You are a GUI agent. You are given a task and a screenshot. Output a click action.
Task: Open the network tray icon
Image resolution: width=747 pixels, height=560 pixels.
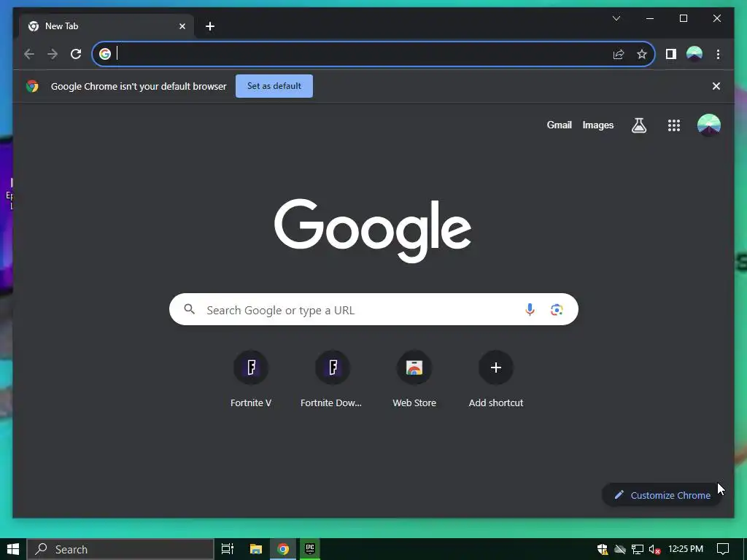click(x=638, y=549)
